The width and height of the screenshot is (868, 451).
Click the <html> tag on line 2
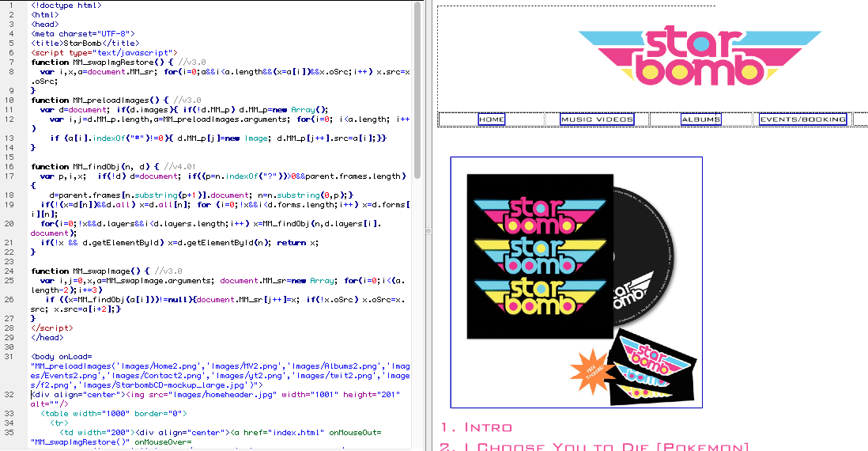[45, 14]
